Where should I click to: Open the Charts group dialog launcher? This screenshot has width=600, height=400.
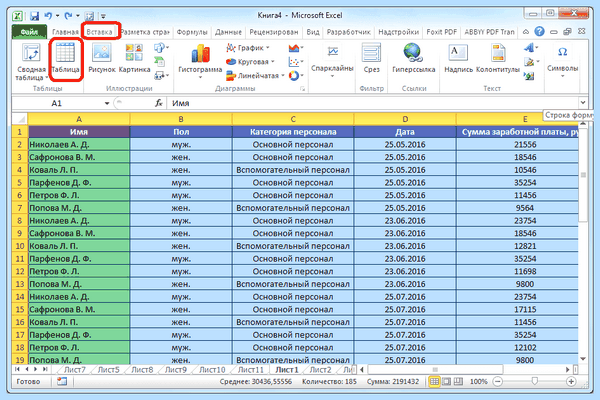click(x=302, y=89)
